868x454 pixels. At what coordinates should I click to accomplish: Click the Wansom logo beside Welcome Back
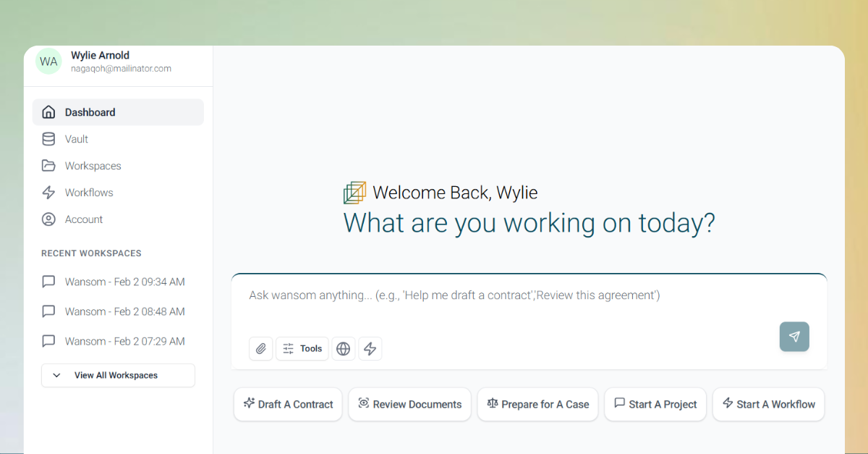click(x=354, y=193)
